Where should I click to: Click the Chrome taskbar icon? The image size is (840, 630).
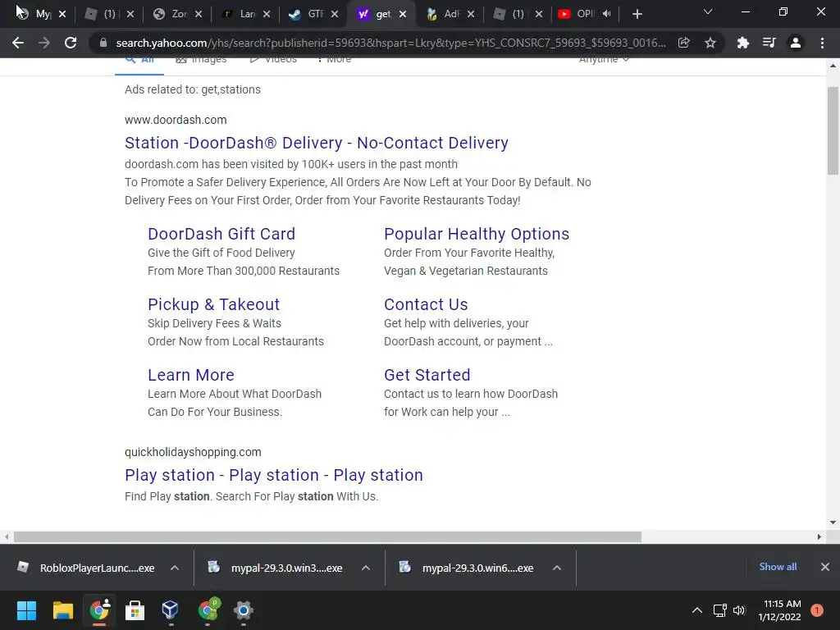point(99,610)
